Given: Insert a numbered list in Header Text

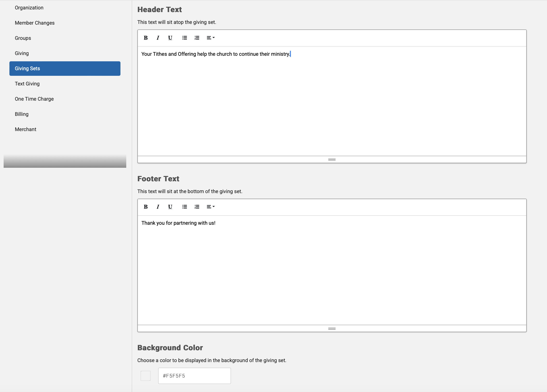Looking at the screenshot, I should point(197,38).
